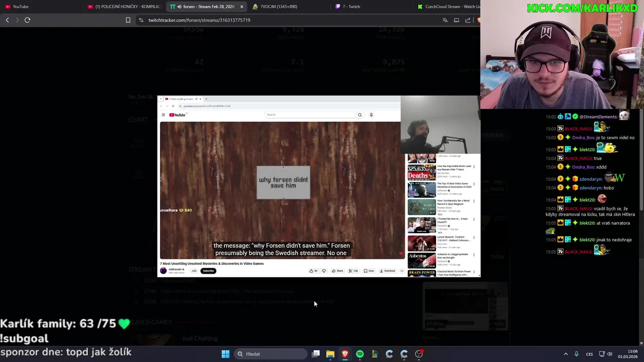Click the Join button next to oddheader

point(194,271)
